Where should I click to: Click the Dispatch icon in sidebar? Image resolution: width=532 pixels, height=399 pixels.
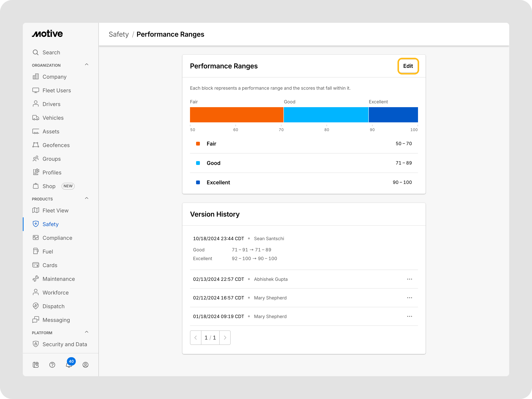coord(36,306)
